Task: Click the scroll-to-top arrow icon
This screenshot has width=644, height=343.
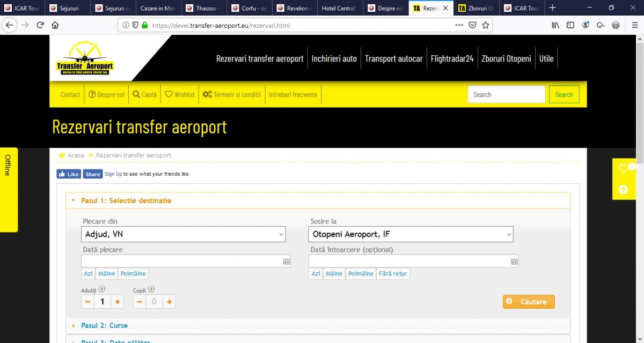Action: click(623, 189)
